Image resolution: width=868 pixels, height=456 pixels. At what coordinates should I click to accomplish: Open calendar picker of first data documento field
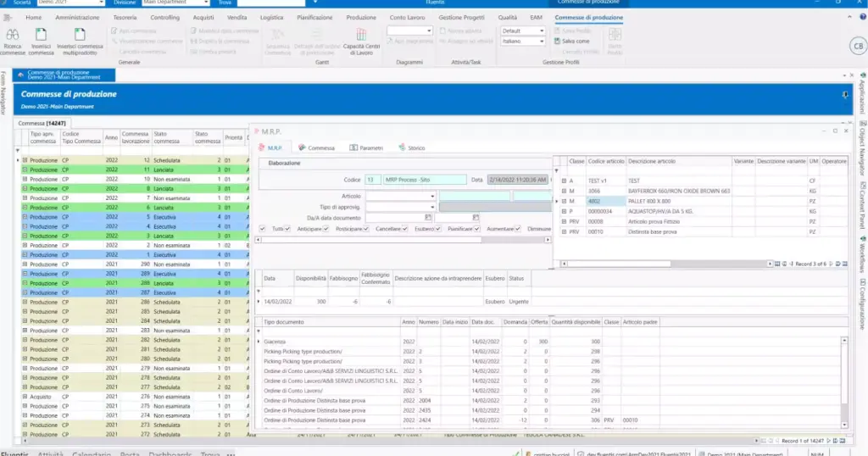pyautogui.click(x=427, y=218)
